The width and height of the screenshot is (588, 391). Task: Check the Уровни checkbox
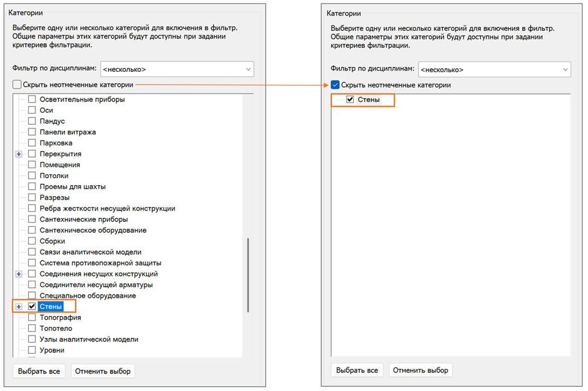pyautogui.click(x=32, y=350)
